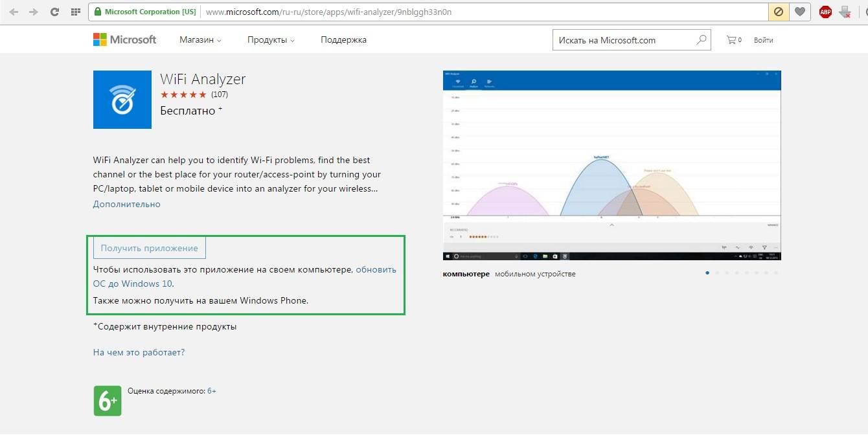Open the На чем это работает? link

pyautogui.click(x=139, y=352)
